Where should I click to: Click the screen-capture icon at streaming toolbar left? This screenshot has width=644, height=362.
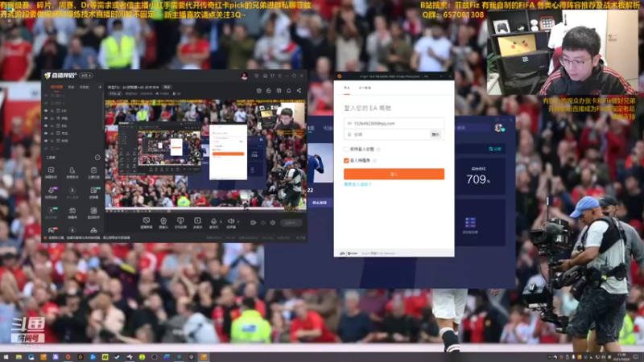pos(147,220)
